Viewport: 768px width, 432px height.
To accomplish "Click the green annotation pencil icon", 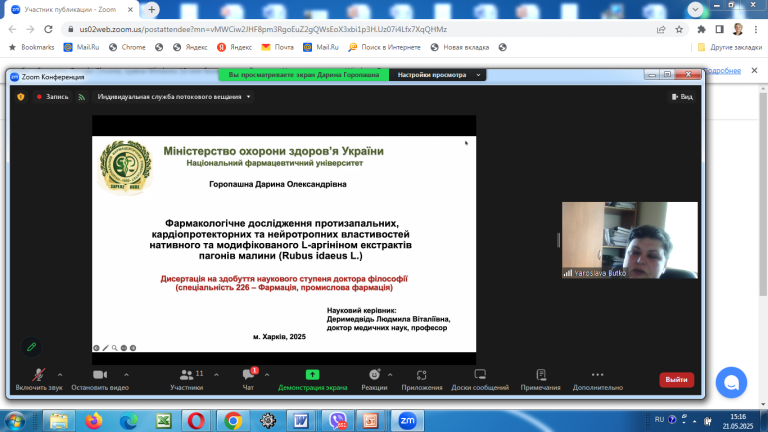I will [x=31, y=347].
